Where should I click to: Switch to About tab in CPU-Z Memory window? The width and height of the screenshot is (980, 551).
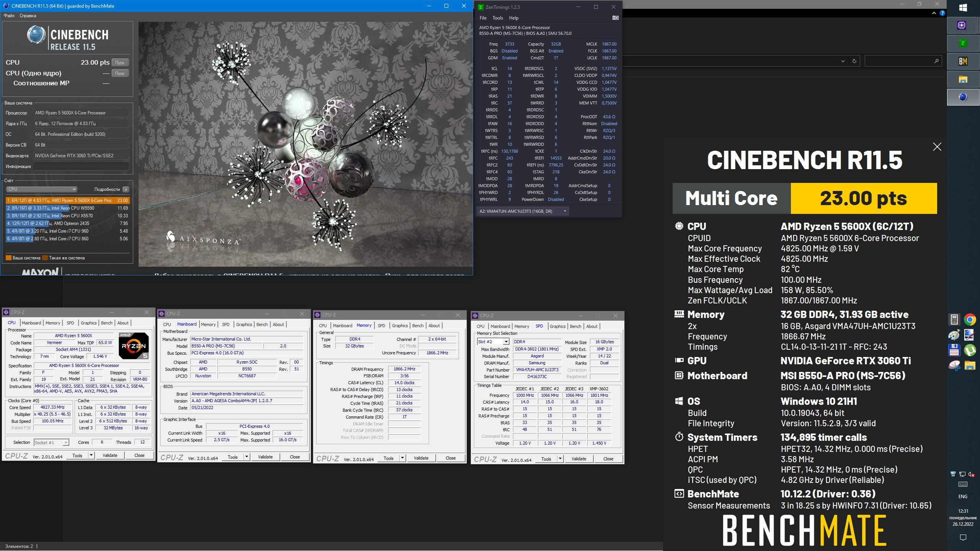click(x=434, y=326)
